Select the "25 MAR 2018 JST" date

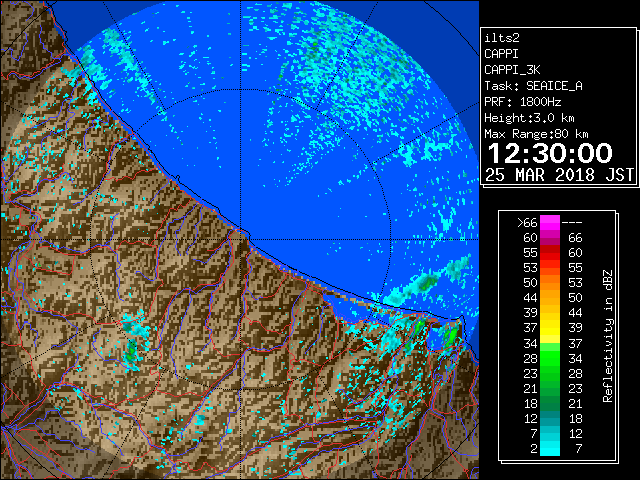pos(559,175)
